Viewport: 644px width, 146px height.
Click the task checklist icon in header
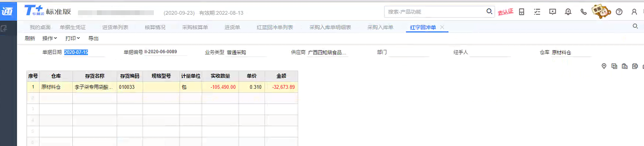point(537,12)
